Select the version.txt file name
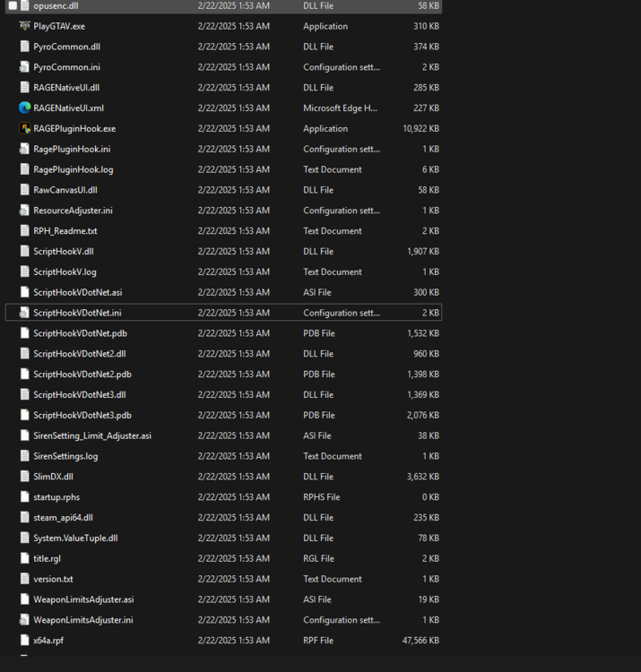 (53, 579)
